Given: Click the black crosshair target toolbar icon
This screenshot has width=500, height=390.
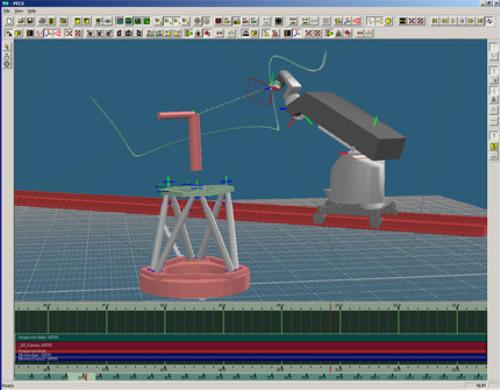Looking at the screenshot, I should pyautogui.click(x=278, y=21).
